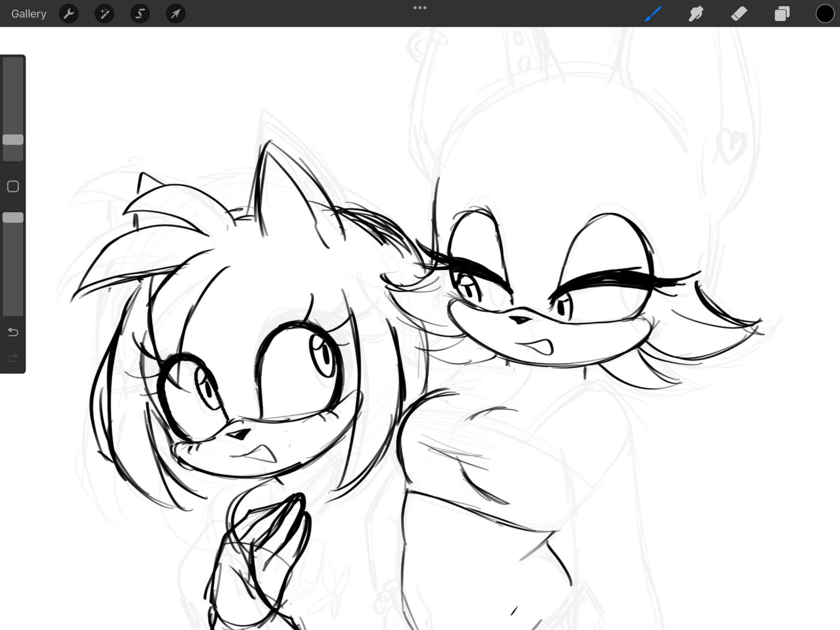Tap the undo arrow in sidebar
This screenshot has height=630, width=840.
(x=13, y=332)
